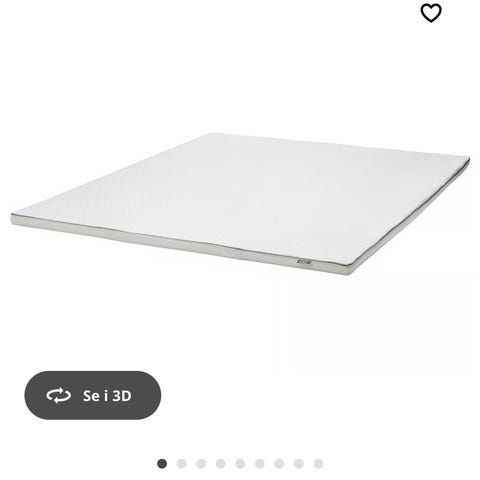Select the fourth image carousel dot
Image resolution: width=480 pixels, height=480 pixels.
click(221, 464)
